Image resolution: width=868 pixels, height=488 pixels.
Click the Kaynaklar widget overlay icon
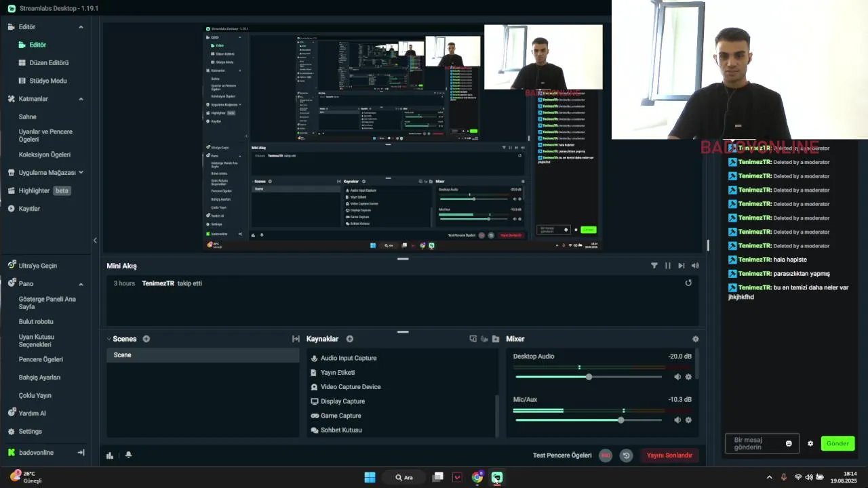[473, 339]
